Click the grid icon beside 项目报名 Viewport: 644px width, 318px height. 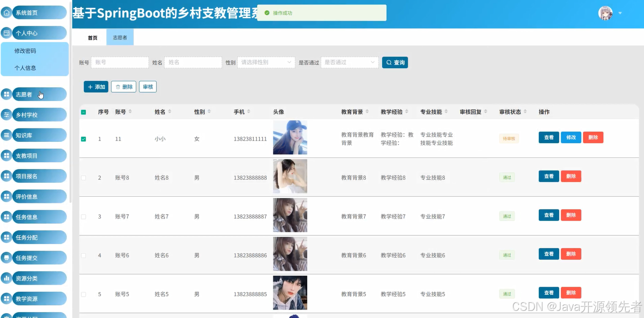(x=7, y=176)
